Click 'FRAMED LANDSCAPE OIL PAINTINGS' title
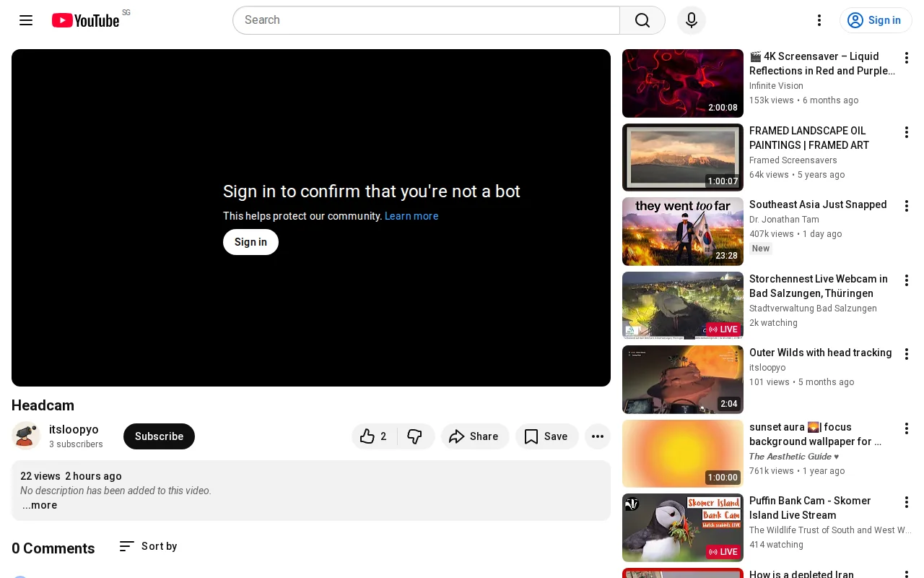The height and width of the screenshot is (578, 924). [x=809, y=138]
